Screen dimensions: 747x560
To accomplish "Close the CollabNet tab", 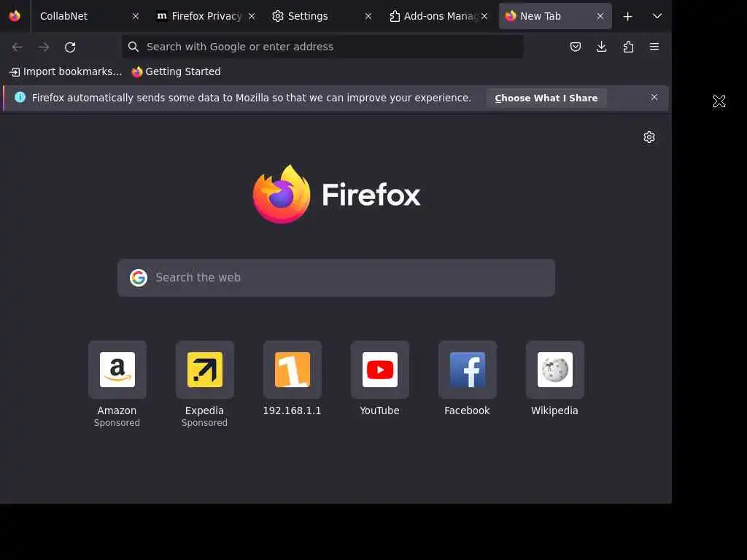I will point(136,16).
